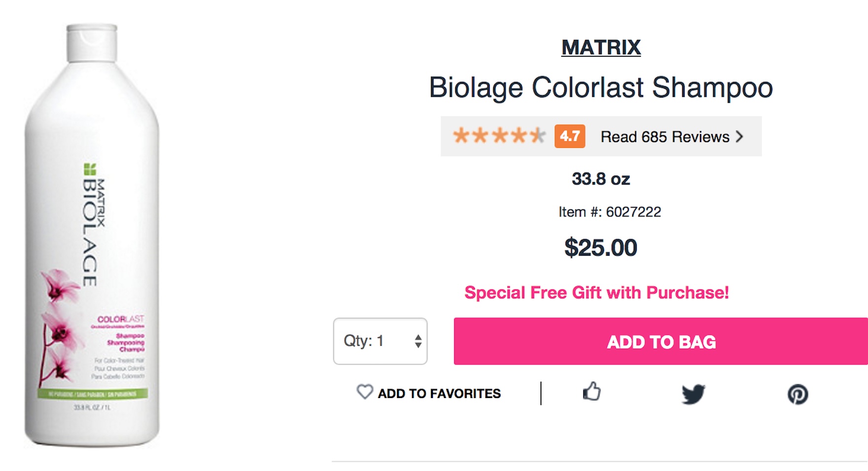Click the thumbs-up like icon

pos(591,392)
